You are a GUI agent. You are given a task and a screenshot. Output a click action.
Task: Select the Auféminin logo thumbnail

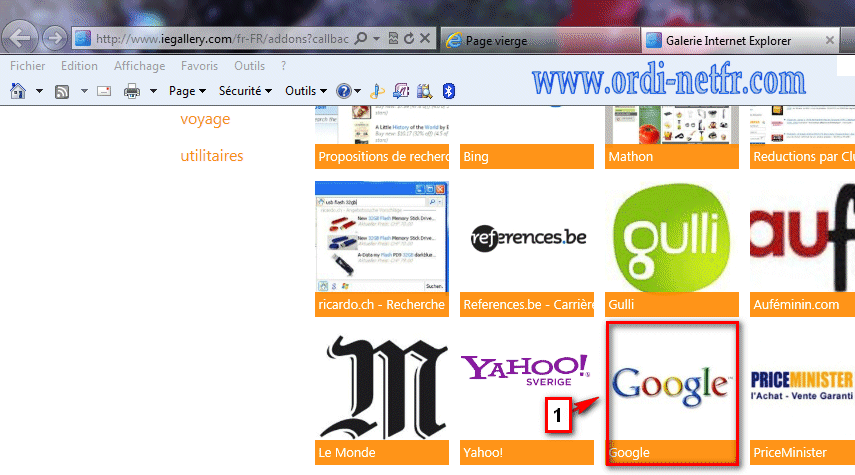point(802,237)
